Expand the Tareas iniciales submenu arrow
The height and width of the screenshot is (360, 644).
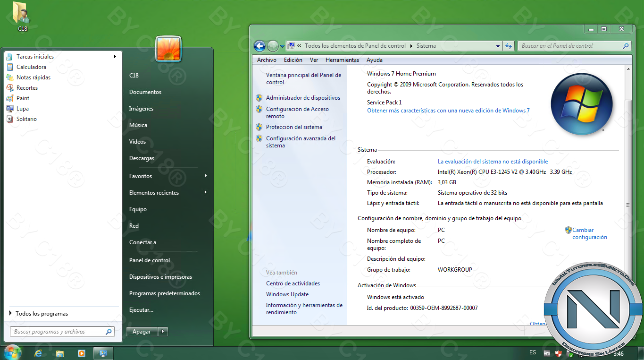click(x=115, y=57)
